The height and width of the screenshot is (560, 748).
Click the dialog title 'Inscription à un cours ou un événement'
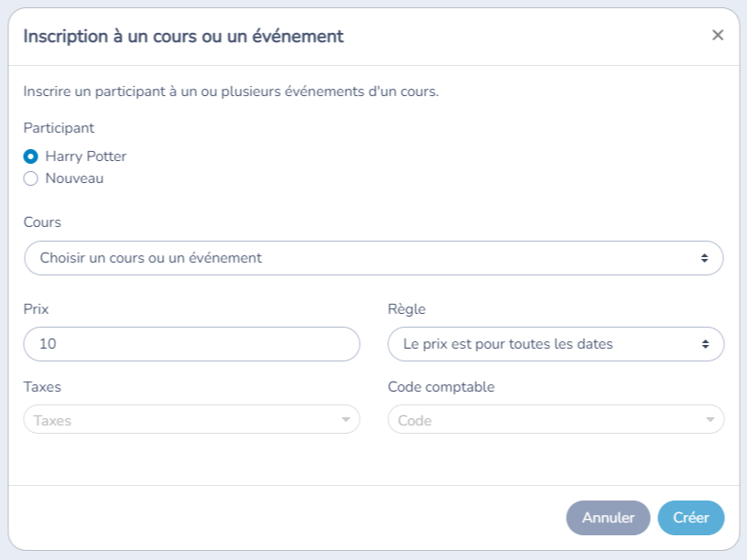click(184, 37)
